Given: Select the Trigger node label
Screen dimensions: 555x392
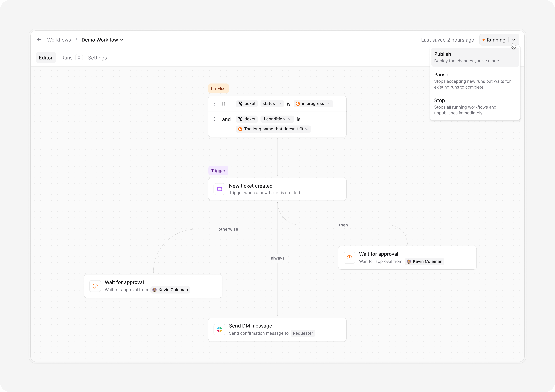Looking at the screenshot, I should click(x=218, y=171).
